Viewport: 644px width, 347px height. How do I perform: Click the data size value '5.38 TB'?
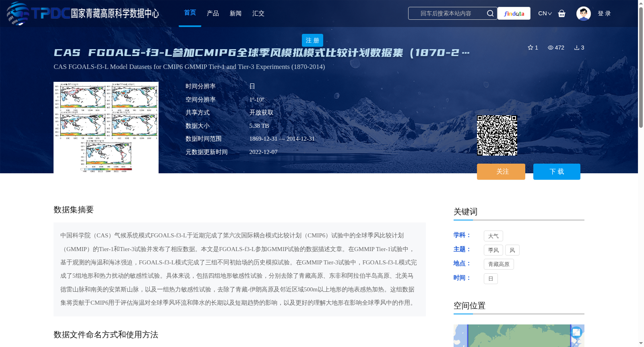[x=259, y=126]
